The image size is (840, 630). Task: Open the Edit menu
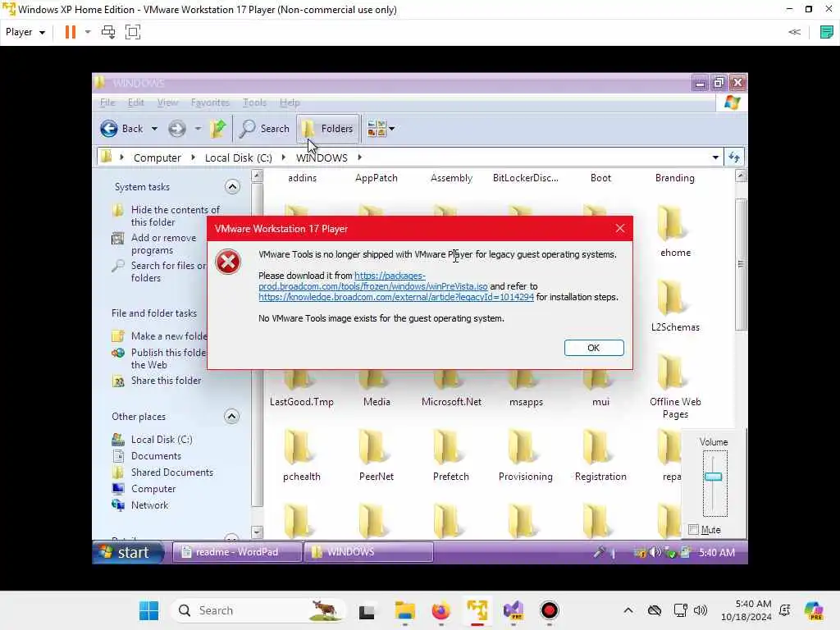135,103
